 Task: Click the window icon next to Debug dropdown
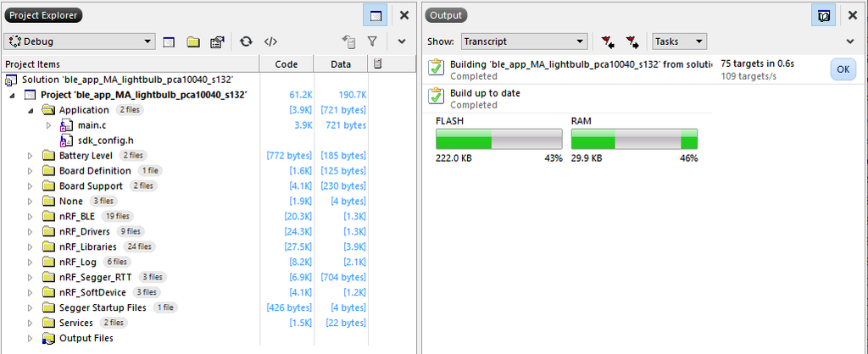click(169, 41)
